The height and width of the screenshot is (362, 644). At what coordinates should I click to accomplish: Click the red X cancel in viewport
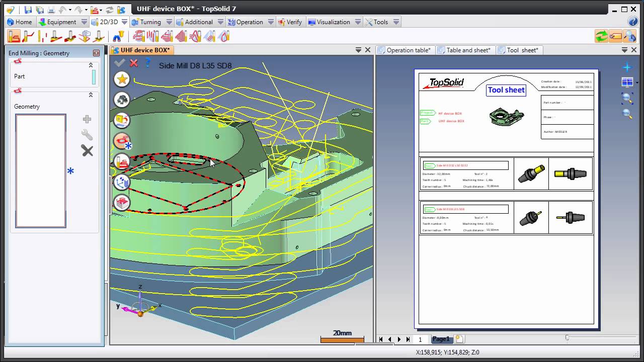(x=134, y=63)
